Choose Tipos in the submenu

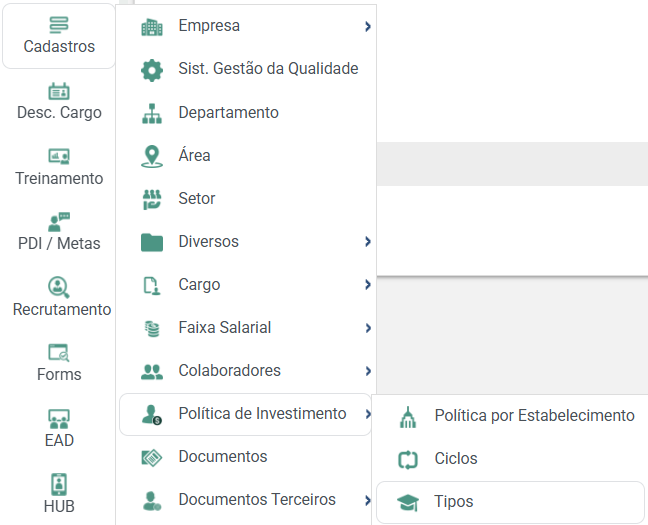(x=510, y=502)
